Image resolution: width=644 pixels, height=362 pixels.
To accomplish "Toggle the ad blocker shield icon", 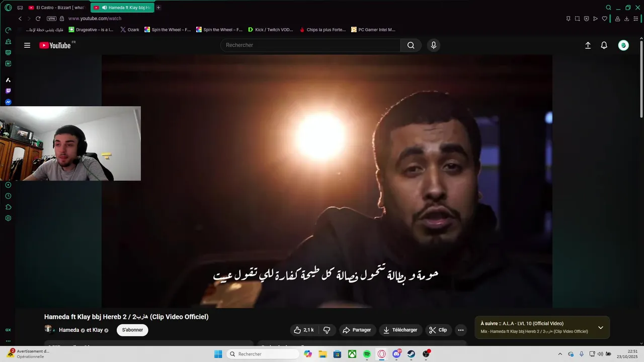I will (586, 19).
